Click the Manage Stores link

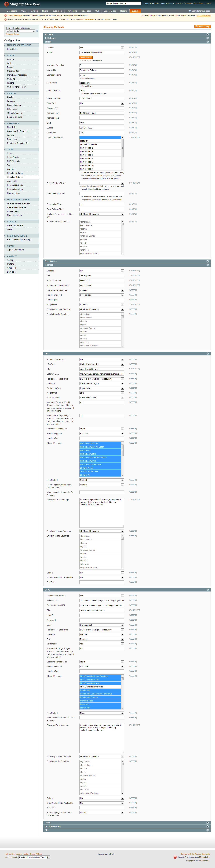tap(12, 34)
